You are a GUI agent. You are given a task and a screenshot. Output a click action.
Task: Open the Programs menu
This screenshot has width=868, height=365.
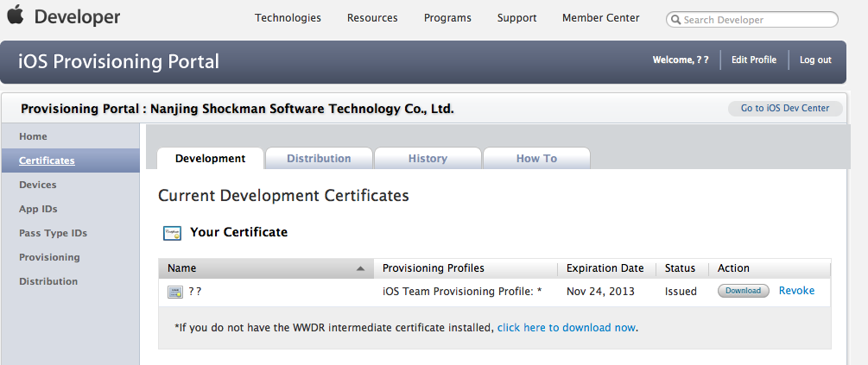[447, 18]
